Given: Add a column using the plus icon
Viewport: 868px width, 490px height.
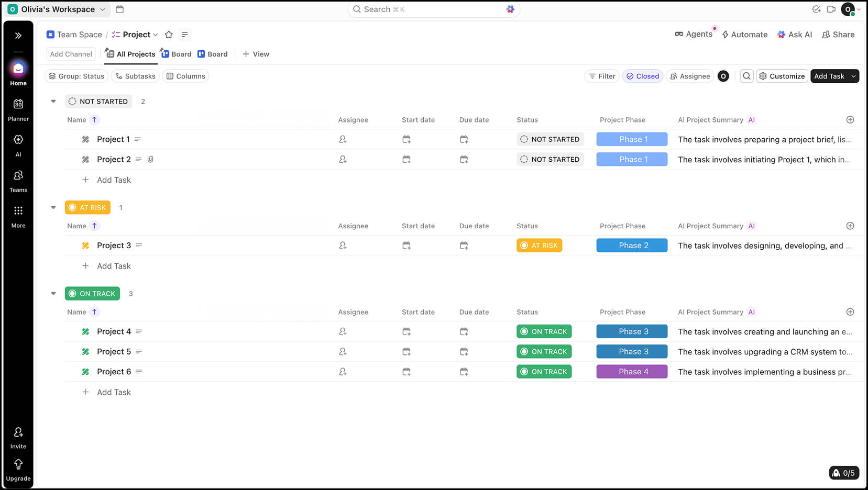Looking at the screenshot, I should coord(850,120).
